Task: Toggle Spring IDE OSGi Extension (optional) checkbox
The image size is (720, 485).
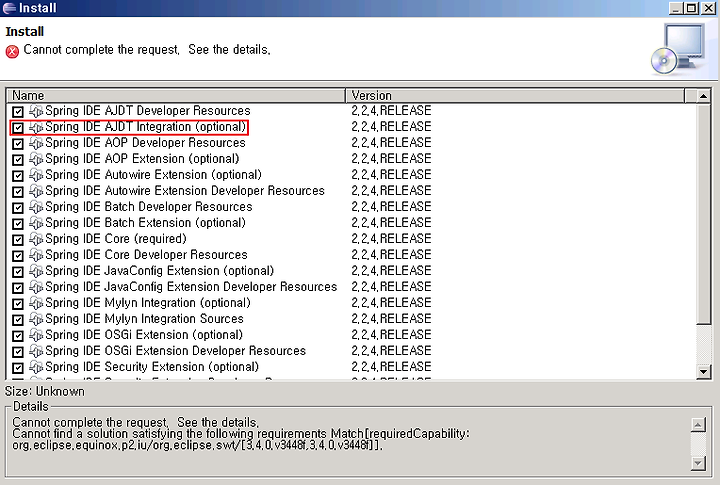Action: click(x=18, y=336)
